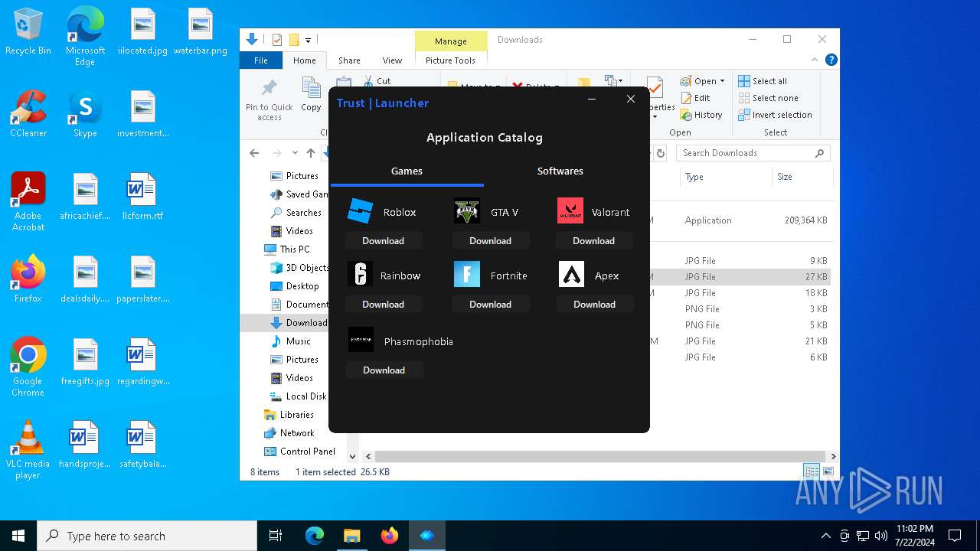The image size is (980, 551).
Task: Download Apex from the catalog
Action: pos(595,304)
